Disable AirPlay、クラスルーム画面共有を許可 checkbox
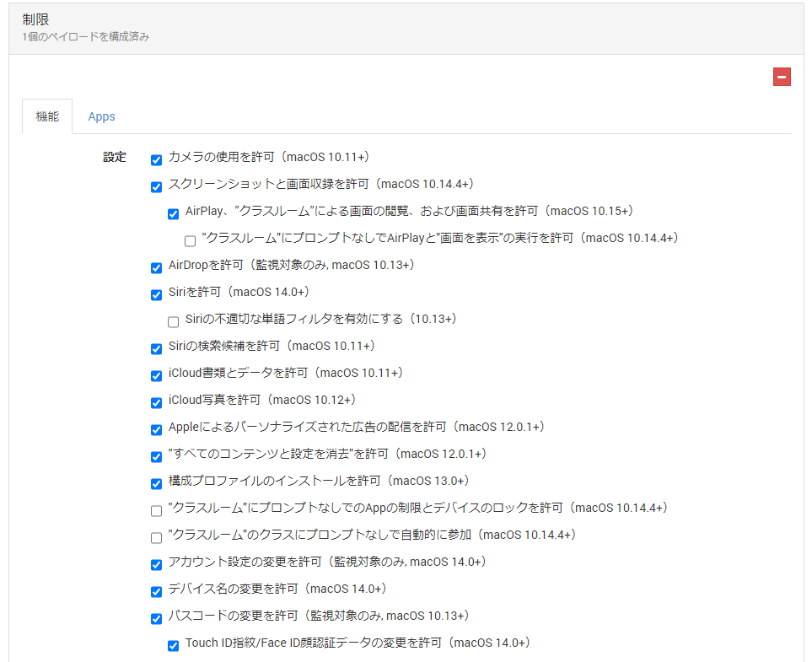Image resolution: width=812 pixels, height=662 pixels. [x=173, y=214]
